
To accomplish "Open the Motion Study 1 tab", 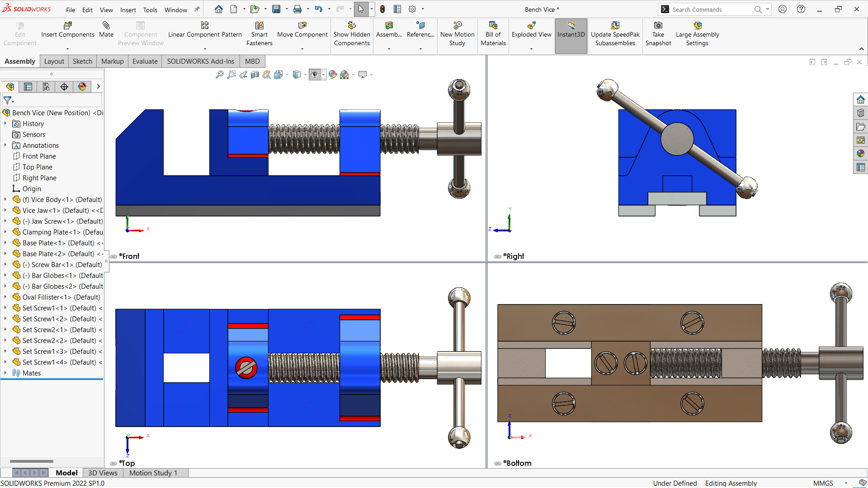I will point(153,473).
